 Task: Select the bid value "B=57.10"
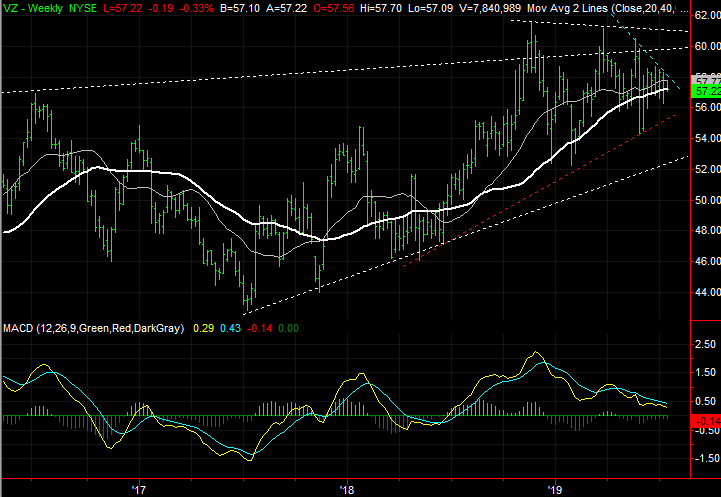tap(240, 8)
